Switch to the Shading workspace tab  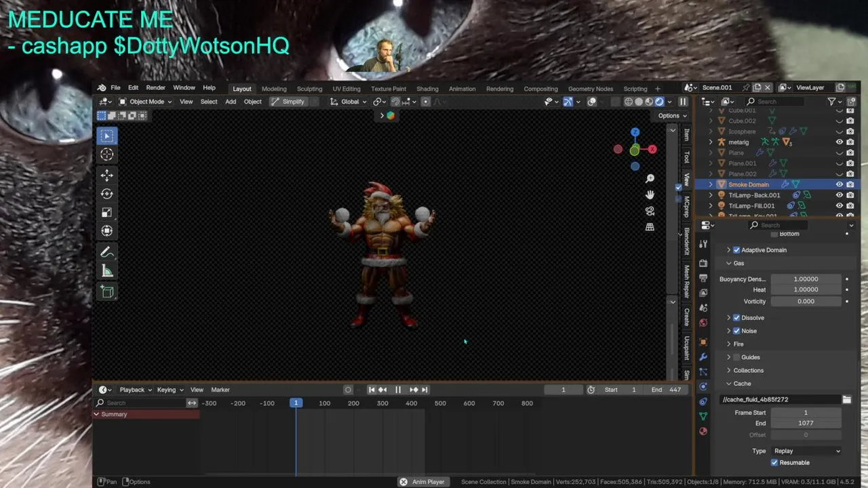[427, 89]
